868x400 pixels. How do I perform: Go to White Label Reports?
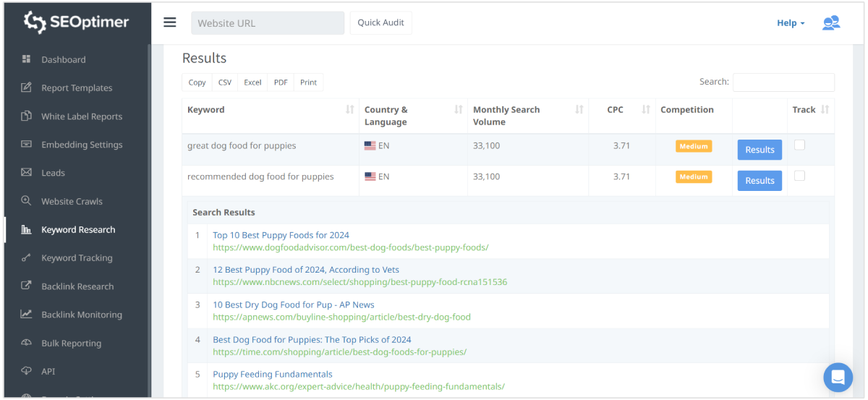(x=82, y=116)
